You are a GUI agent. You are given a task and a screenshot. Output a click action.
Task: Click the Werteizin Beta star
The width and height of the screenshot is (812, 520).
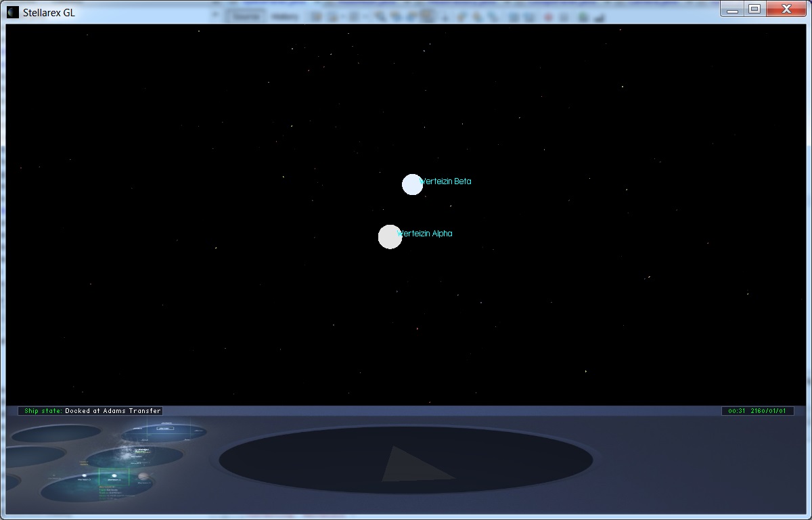[x=412, y=184]
